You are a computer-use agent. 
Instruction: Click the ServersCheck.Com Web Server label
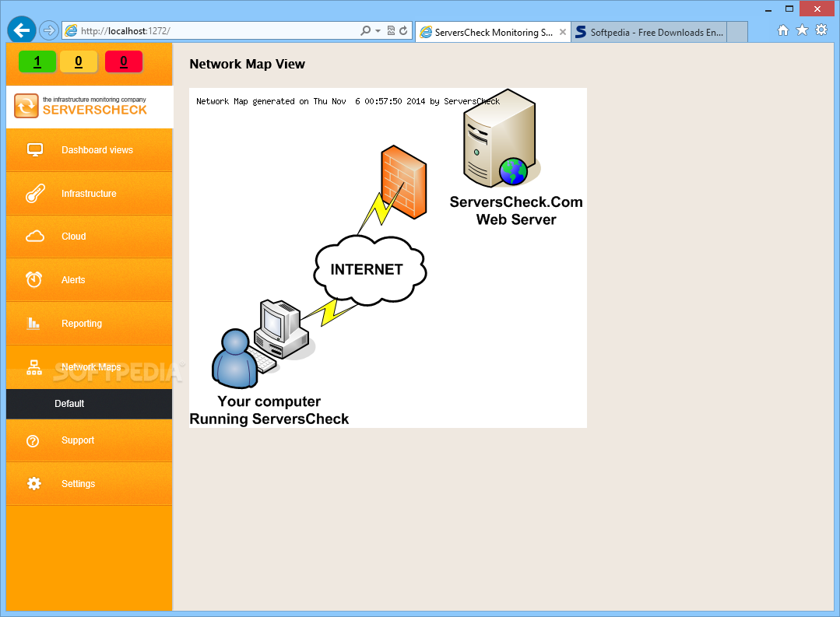[x=516, y=211]
